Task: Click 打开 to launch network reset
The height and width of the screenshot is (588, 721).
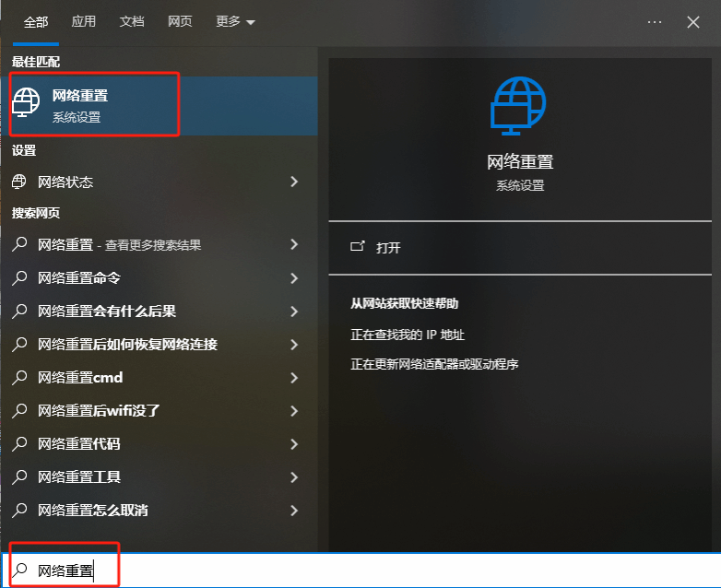Action: [388, 247]
